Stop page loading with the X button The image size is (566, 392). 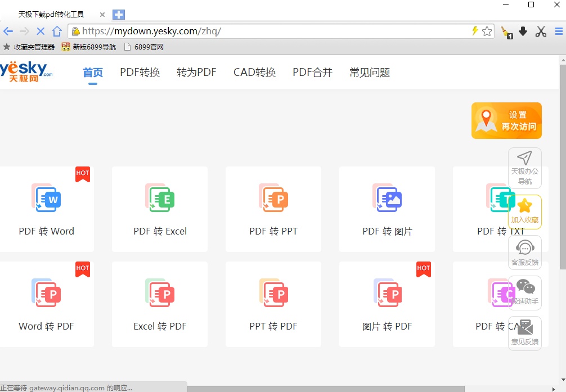pos(40,31)
